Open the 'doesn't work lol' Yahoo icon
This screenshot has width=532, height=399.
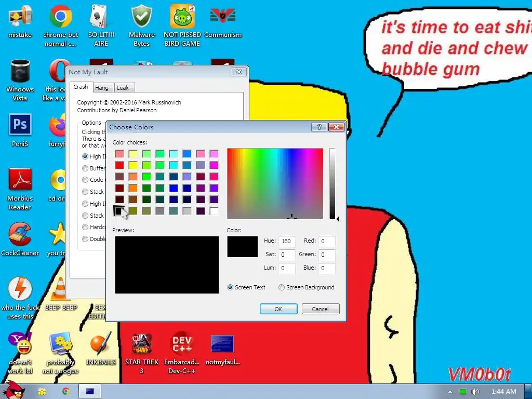pos(20,353)
